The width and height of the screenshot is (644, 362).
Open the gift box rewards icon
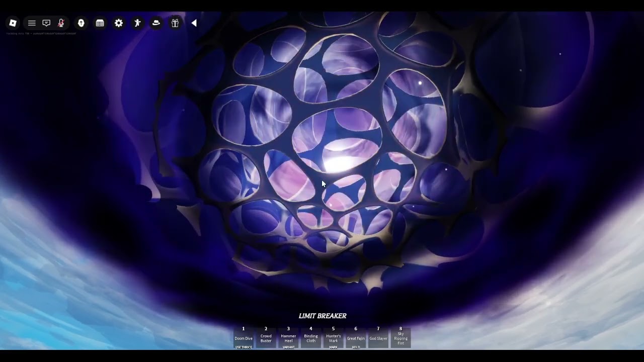pos(175,23)
